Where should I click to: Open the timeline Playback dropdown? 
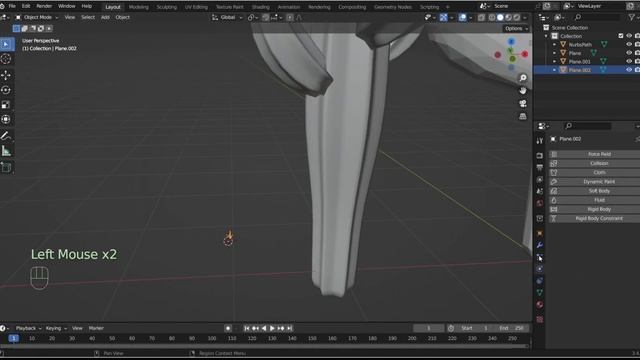[x=29, y=328]
